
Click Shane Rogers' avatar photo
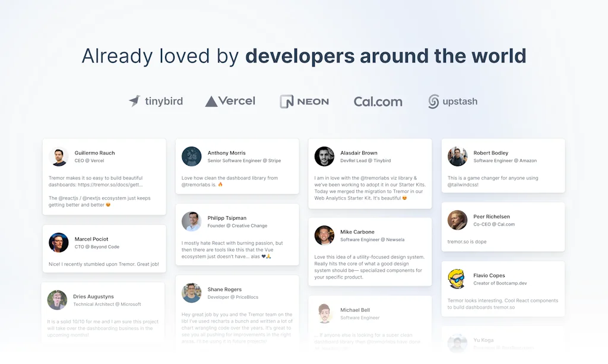(x=192, y=293)
